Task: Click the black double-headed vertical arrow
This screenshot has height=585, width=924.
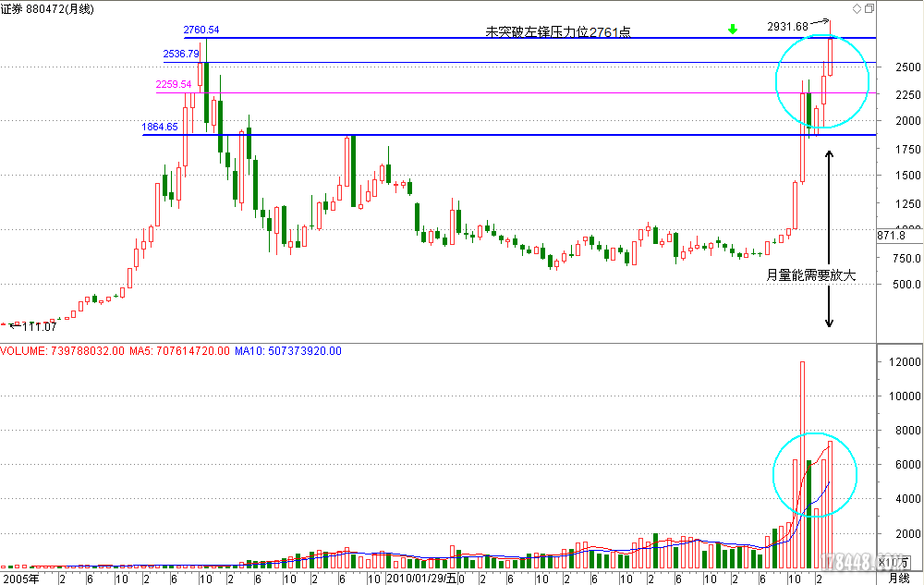Action: point(829,238)
